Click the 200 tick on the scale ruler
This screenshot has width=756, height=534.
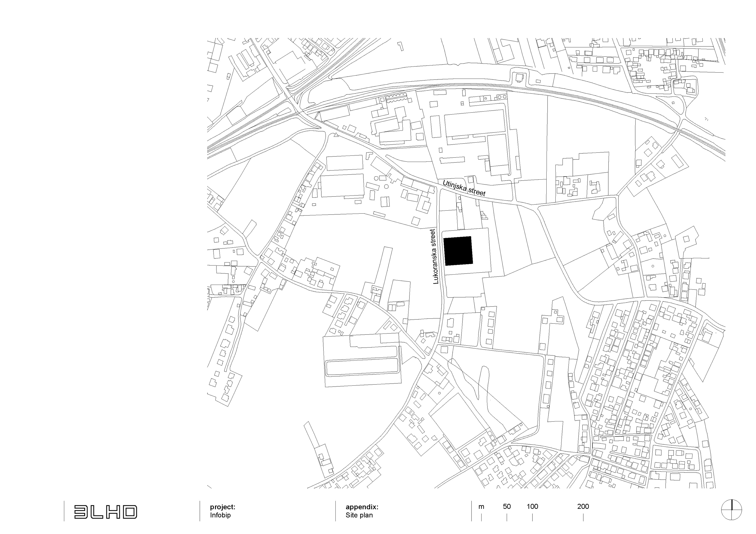583,508
